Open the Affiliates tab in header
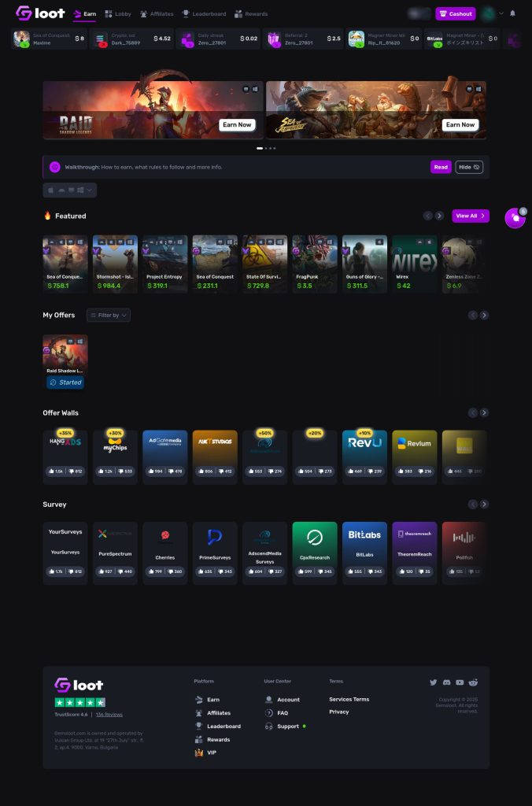 tap(157, 14)
